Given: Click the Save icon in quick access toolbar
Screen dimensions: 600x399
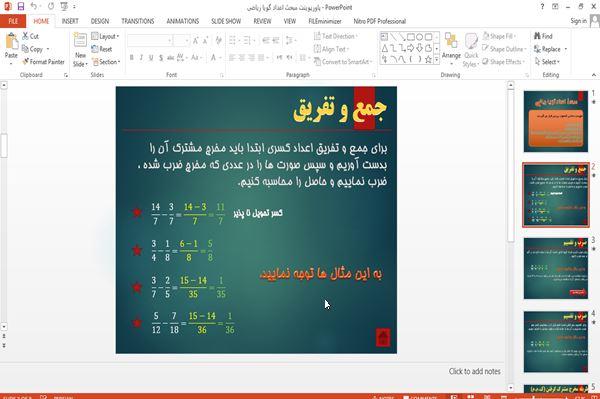Looking at the screenshot, I should 21,7.
